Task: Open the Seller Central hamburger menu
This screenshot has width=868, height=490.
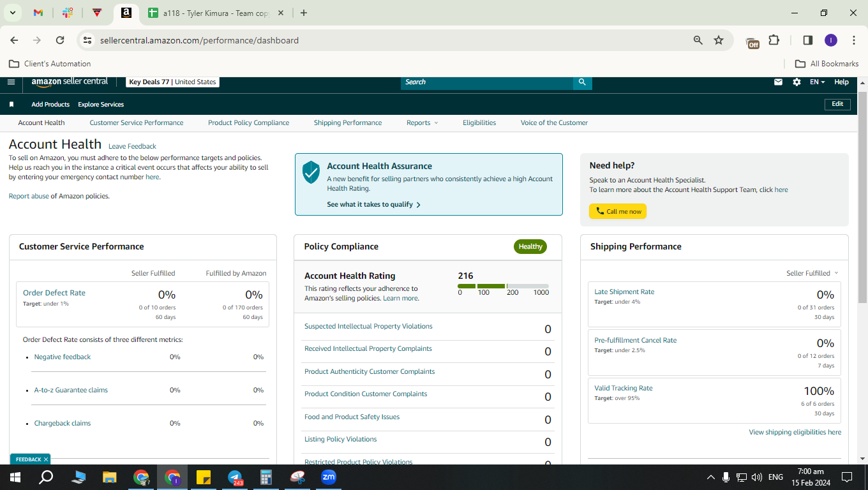Action: tap(11, 82)
